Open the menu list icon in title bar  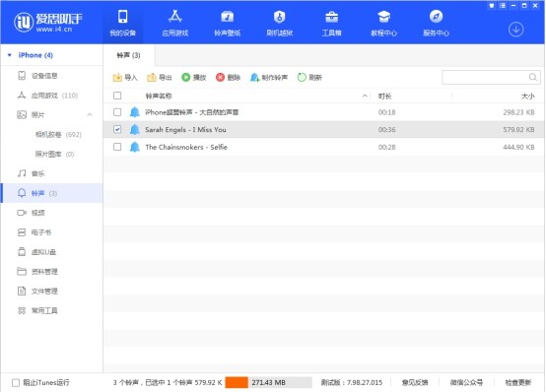click(x=503, y=6)
